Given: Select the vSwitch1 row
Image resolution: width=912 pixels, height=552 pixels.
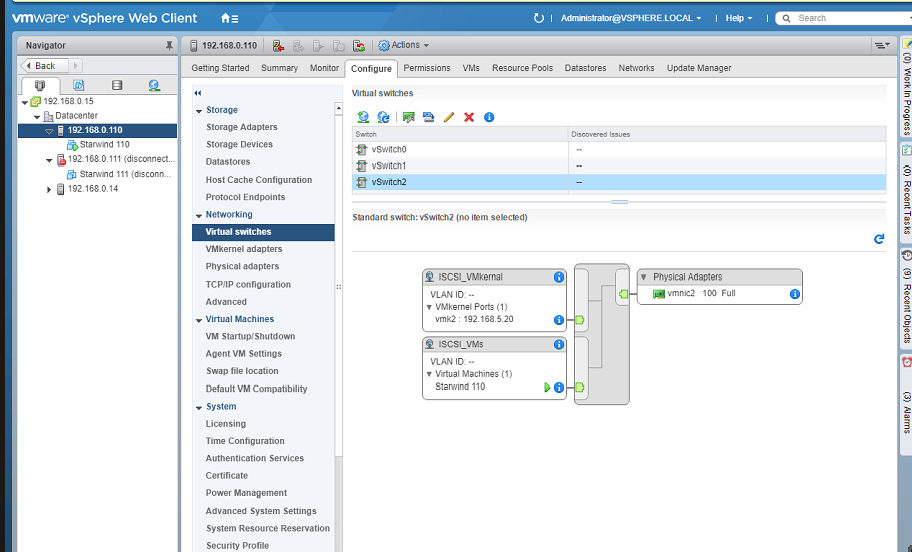Looking at the screenshot, I should coord(619,166).
